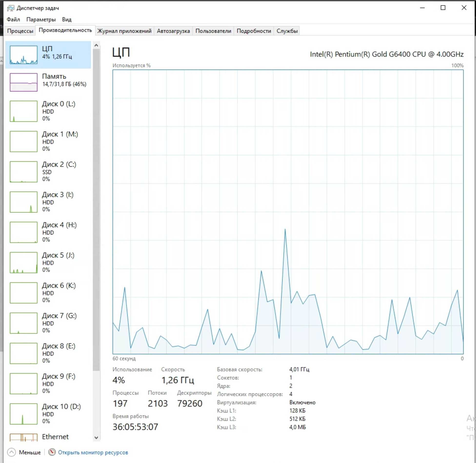Switch to the Производительность tab
Viewport: 476px width, 463px height.
(x=65, y=30)
